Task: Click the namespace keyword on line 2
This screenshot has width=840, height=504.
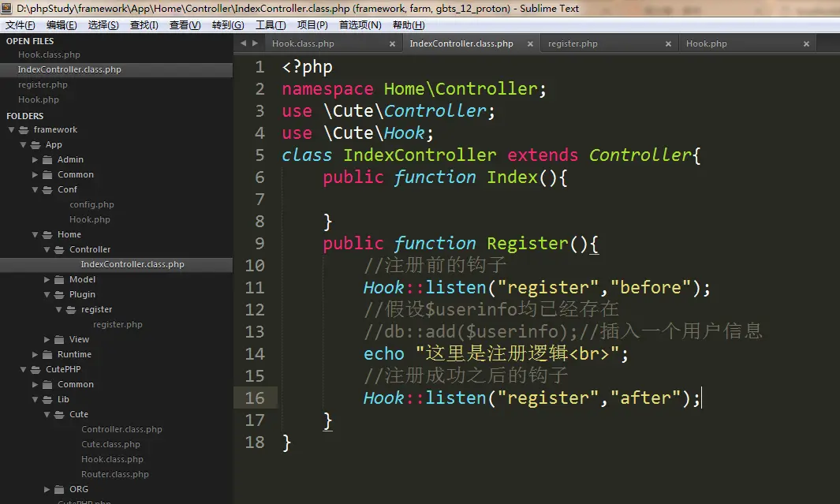Action: [x=327, y=89]
